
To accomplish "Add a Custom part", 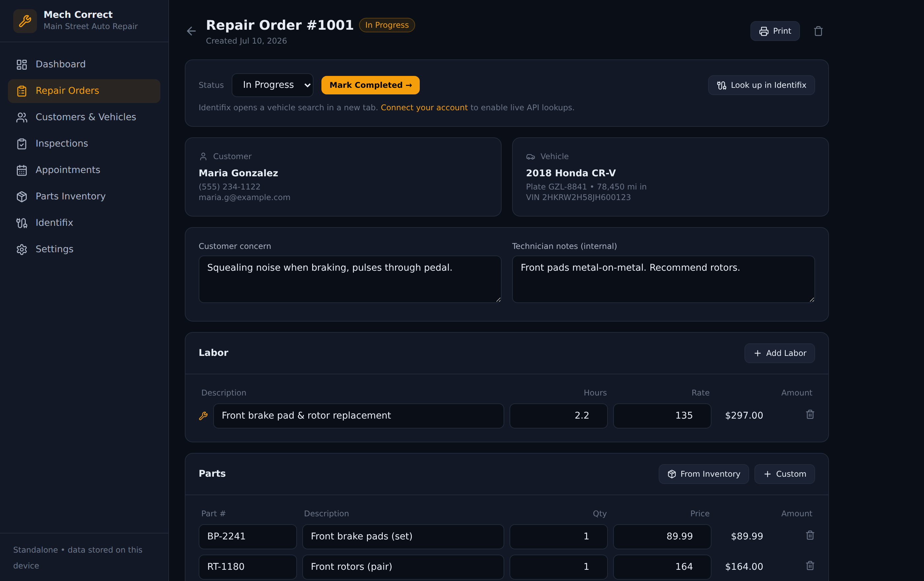I will point(784,474).
